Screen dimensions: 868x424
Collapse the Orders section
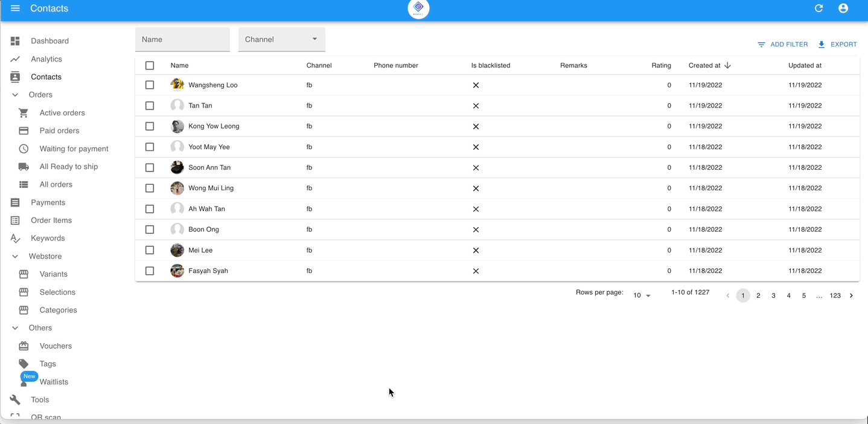tap(15, 94)
